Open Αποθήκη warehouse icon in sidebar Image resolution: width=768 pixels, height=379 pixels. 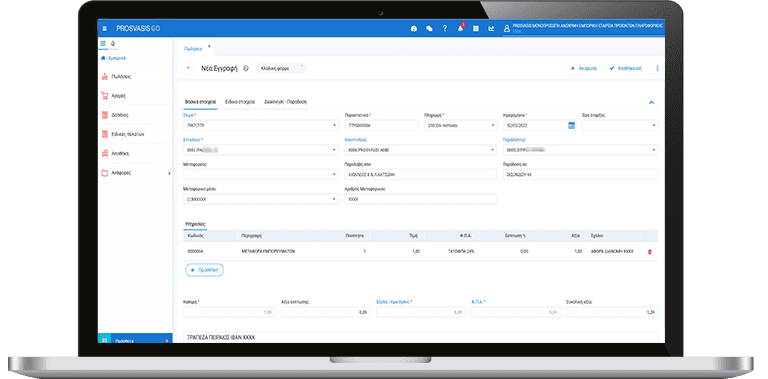tap(105, 153)
